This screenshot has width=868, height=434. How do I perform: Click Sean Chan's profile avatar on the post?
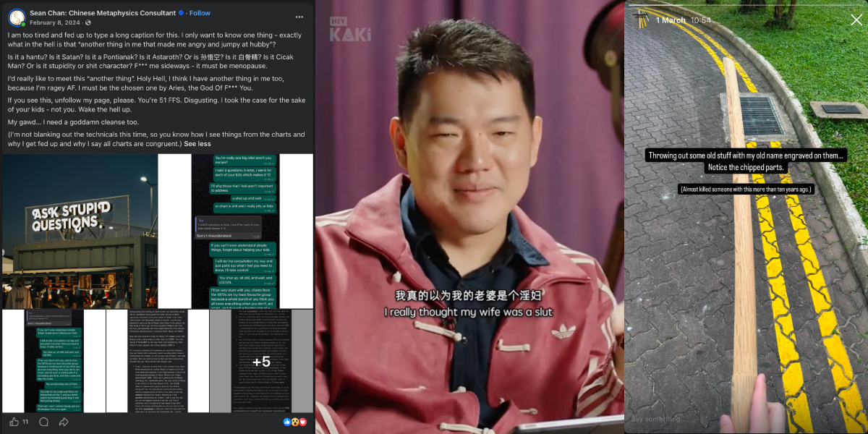(x=17, y=17)
